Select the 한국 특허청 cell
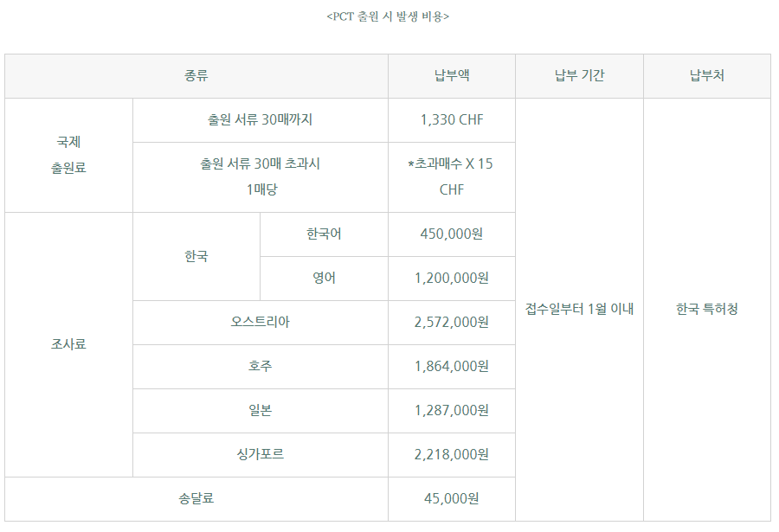Viewport: 779px width, 532px height. 706,309
